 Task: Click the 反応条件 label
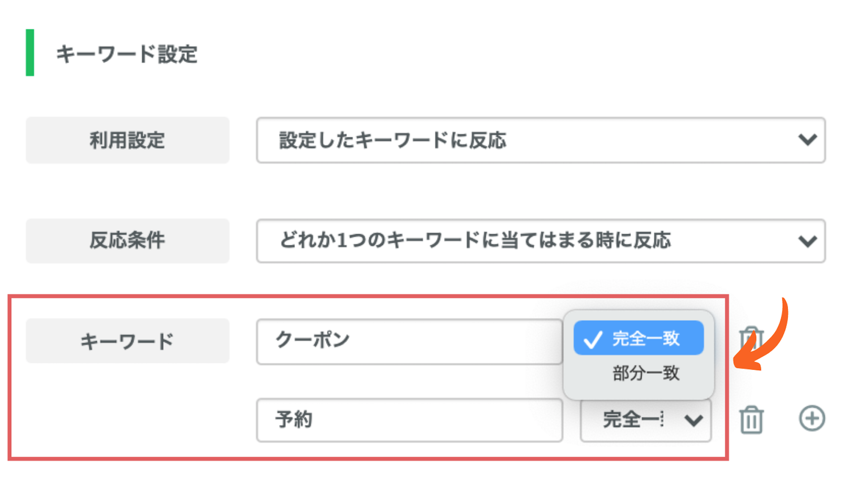pyautogui.click(x=128, y=241)
